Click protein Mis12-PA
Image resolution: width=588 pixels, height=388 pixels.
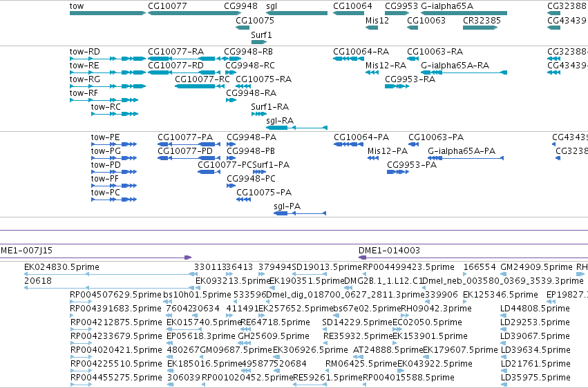coord(372,158)
